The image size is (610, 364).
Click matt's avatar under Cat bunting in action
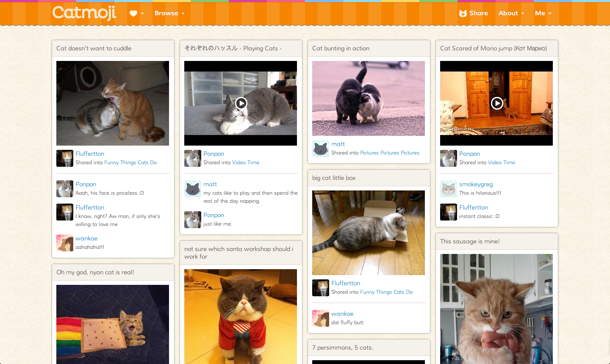[321, 149]
